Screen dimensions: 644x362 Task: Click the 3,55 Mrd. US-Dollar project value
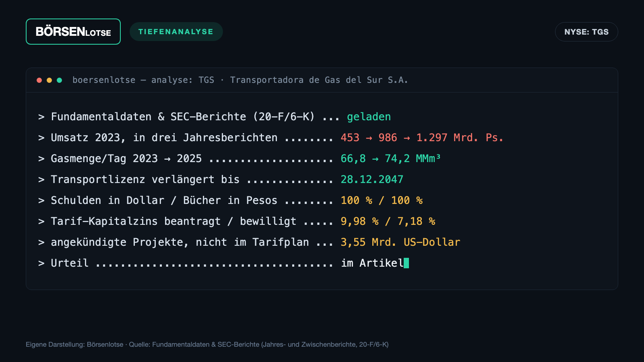pos(400,242)
